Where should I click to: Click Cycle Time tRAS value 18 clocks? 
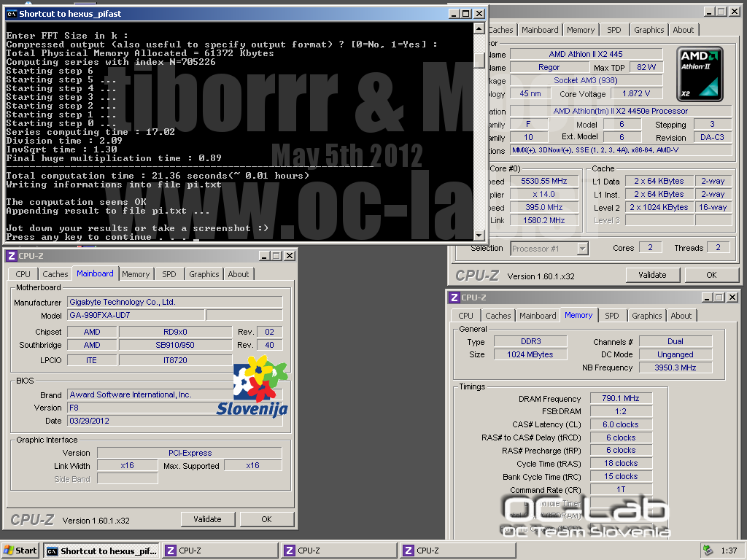click(621, 463)
